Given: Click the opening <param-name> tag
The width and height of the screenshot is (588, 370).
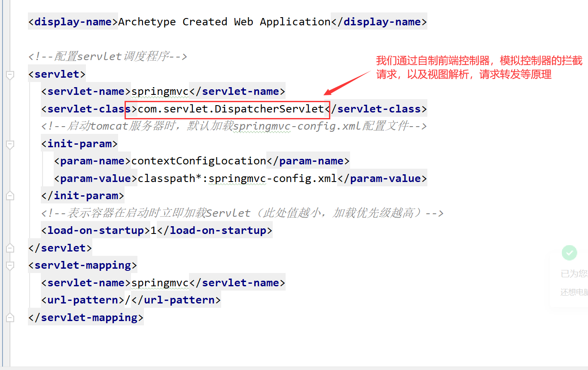Looking at the screenshot, I should [x=93, y=161].
